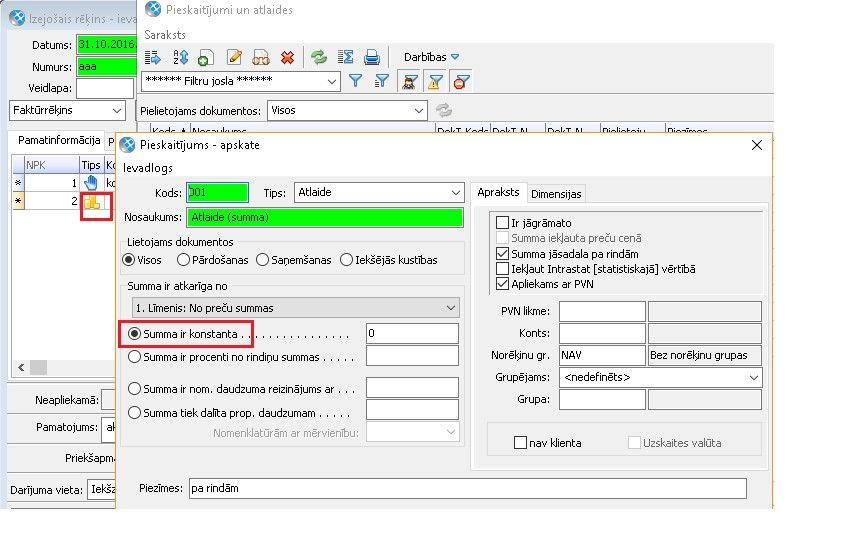Click the red stop filter icon
The width and height of the screenshot is (864, 540).
pyautogui.click(x=462, y=82)
